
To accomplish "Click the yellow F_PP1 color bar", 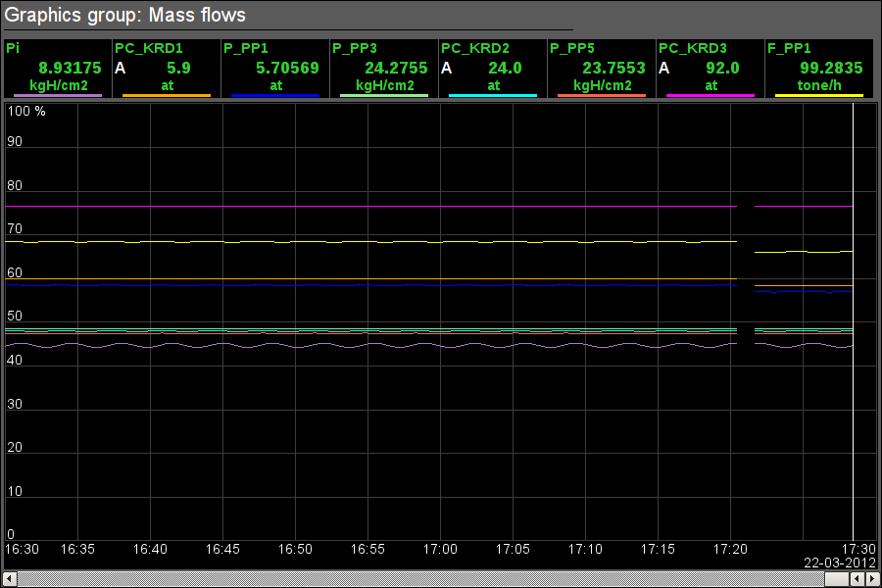I will pyautogui.click(x=819, y=95).
